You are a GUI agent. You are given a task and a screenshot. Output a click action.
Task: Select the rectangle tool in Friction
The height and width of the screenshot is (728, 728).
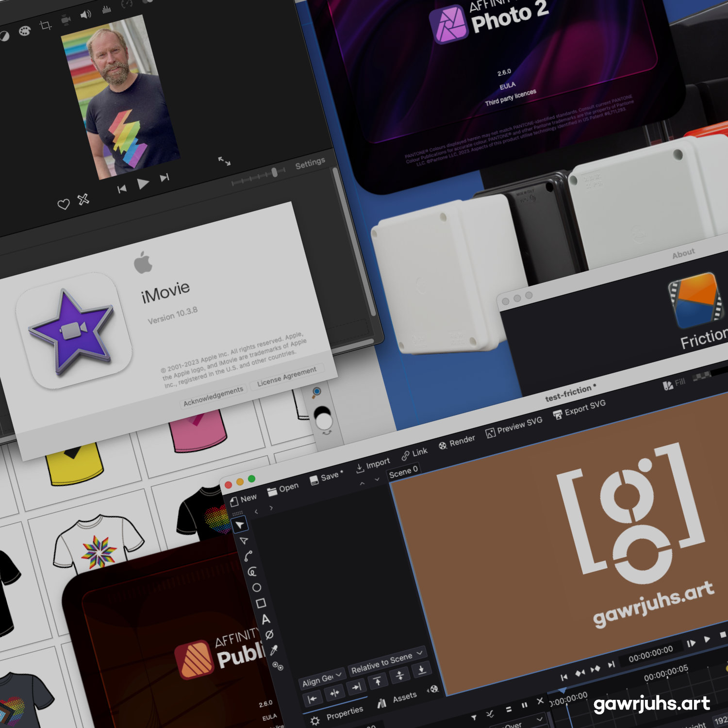click(x=261, y=603)
